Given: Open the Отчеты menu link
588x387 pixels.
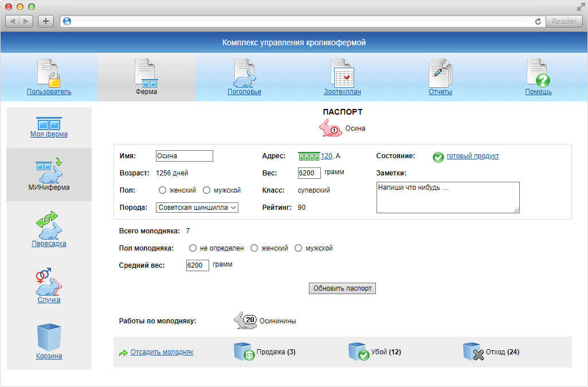Looking at the screenshot, I should pos(440,92).
